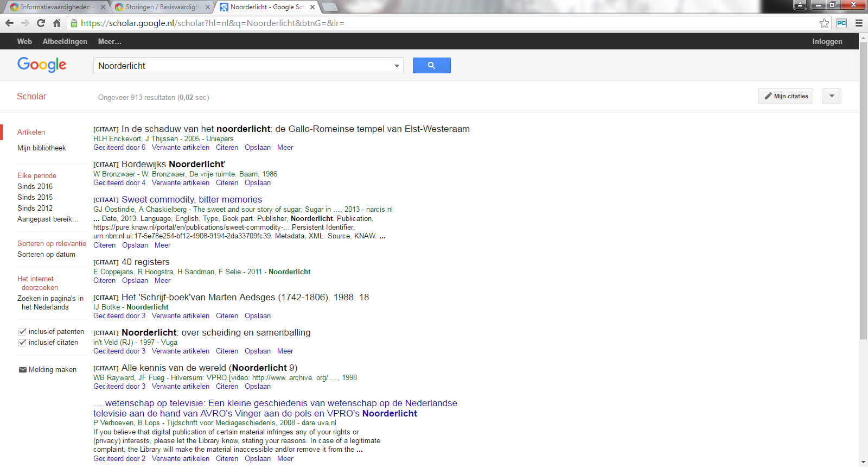
Task: Filter results with Sinds 2015 link
Action: (x=35, y=197)
